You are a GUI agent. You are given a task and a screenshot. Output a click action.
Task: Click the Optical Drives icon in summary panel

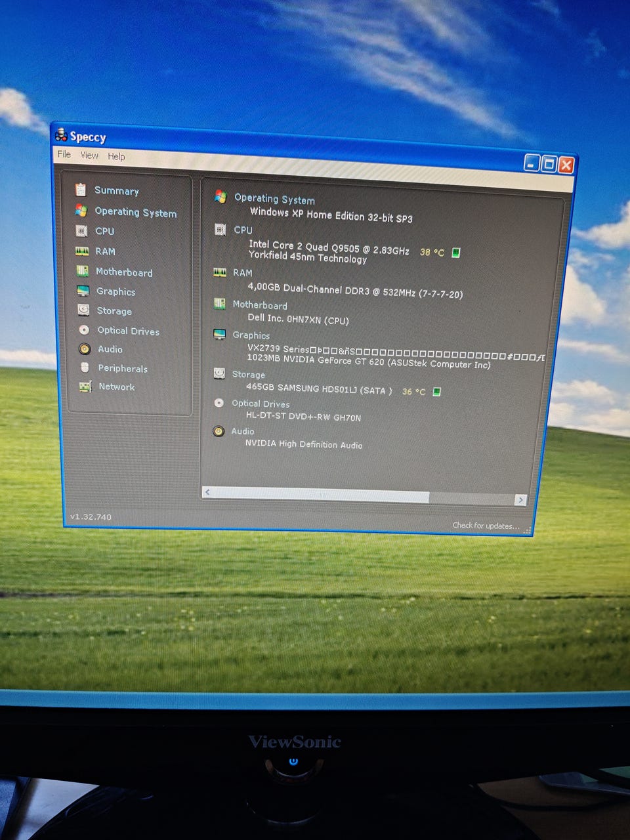pyautogui.click(x=219, y=403)
